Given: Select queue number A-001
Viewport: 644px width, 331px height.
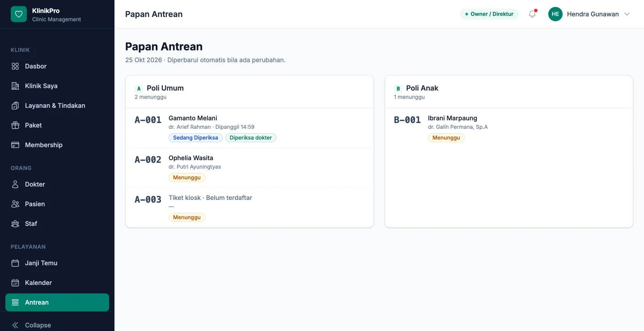Looking at the screenshot, I should pyautogui.click(x=148, y=120).
